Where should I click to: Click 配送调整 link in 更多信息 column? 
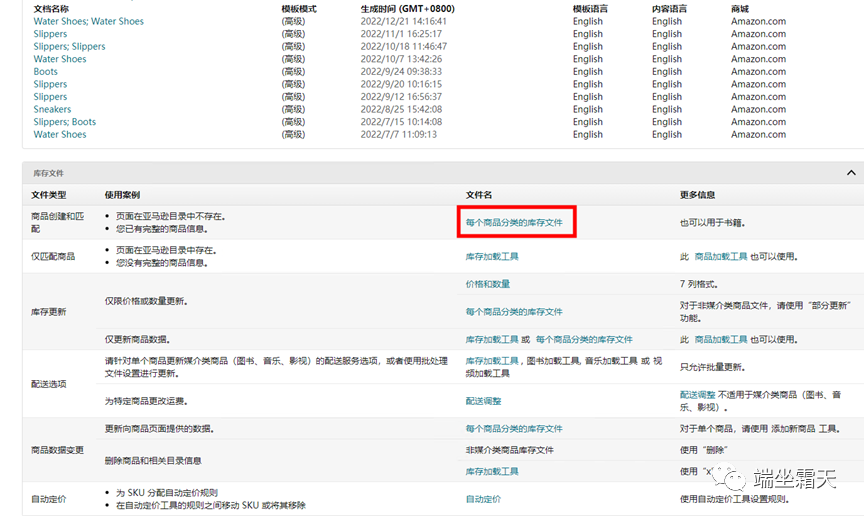click(698, 395)
